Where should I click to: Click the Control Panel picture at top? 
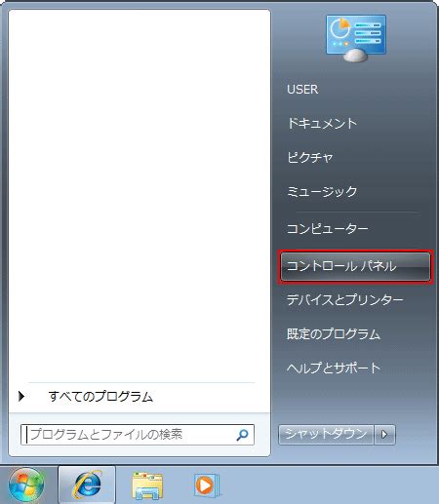tap(356, 38)
